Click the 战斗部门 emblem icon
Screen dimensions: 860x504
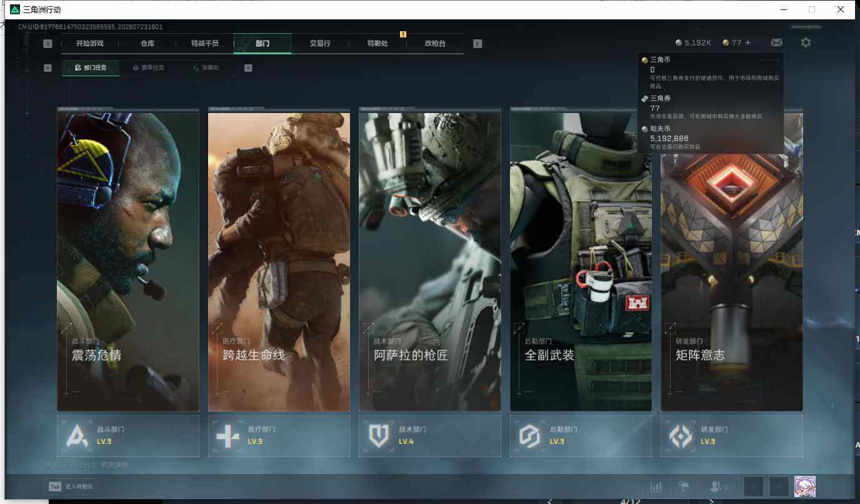(x=76, y=436)
